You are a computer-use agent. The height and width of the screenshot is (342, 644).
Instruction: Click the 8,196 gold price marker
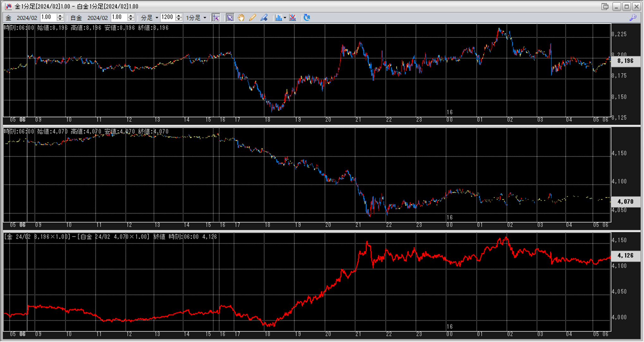click(x=625, y=61)
